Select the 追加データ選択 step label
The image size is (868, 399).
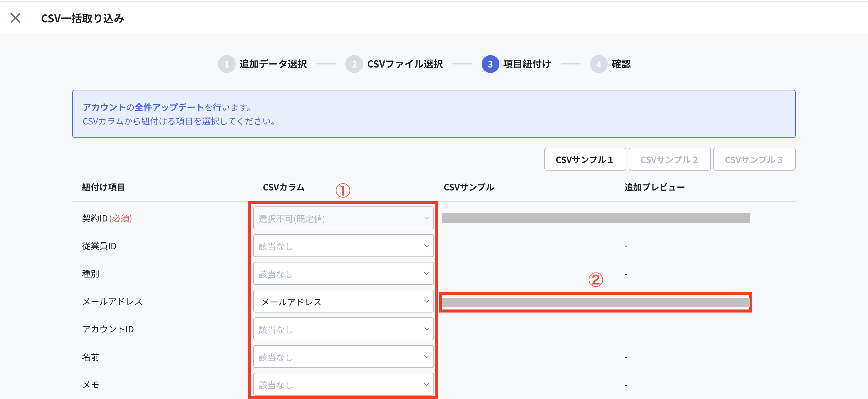[273, 64]
